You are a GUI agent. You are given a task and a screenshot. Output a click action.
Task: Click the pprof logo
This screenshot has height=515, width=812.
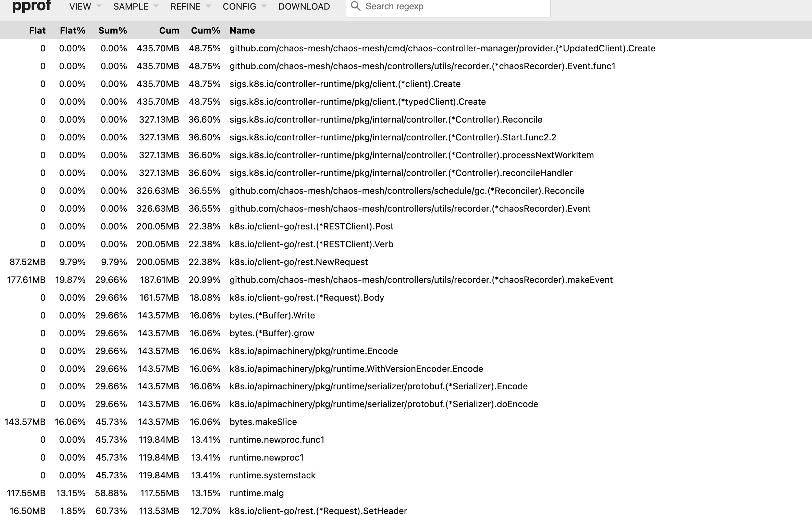(32, 7)
